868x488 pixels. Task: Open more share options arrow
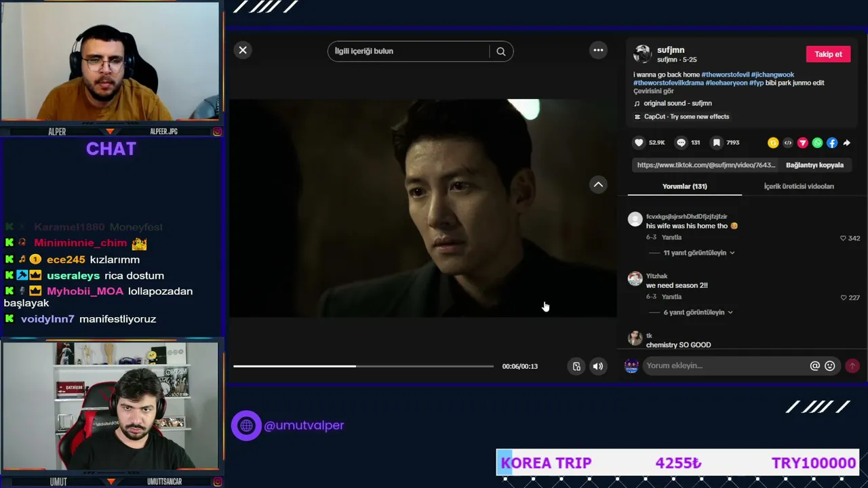pyautogui.click(x=846, y=143)
